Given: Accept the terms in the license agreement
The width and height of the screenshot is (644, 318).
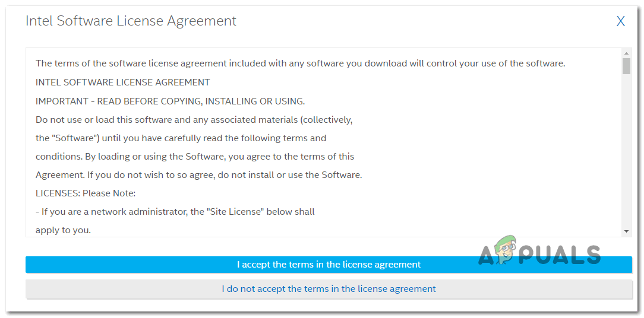Looking at the screenshot, I should coord(328,265).
